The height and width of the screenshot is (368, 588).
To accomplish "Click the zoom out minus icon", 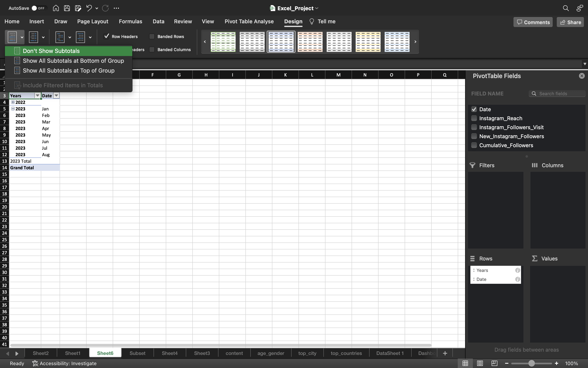I will 507,363.
